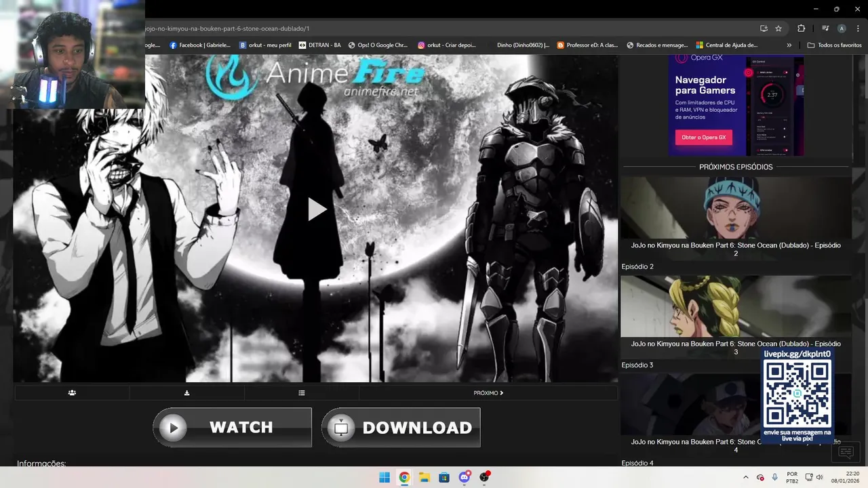Viewport: 868px width, 488px height.
Task: Click the download arrow icon below the player
Action: (x=187, y=393)
